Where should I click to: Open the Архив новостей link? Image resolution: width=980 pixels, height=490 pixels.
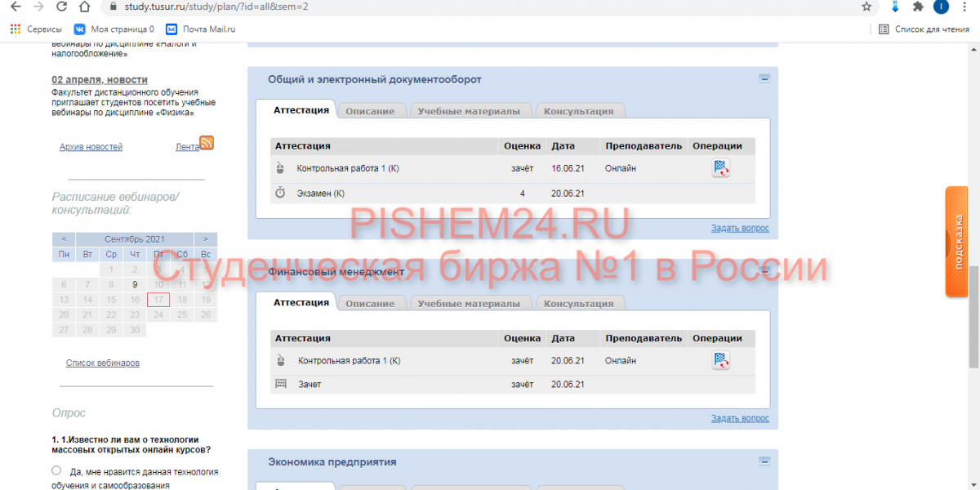point(91,147)
